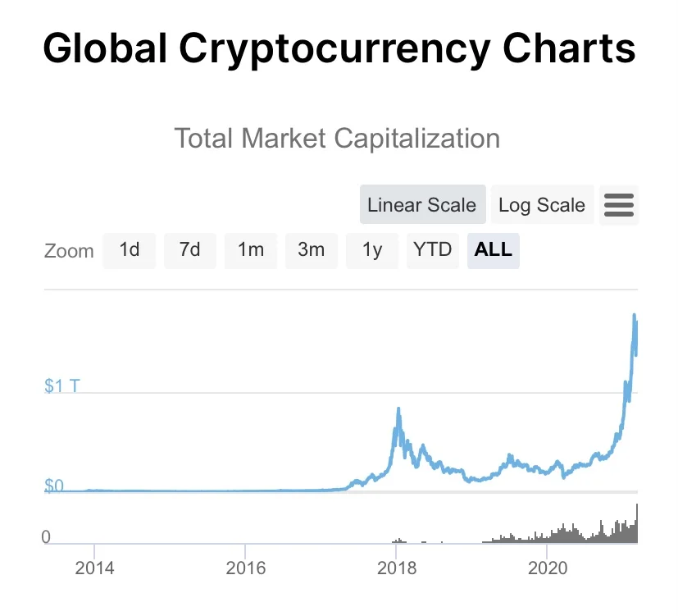Choose the 1y zoom range
This screenshot has height=616, width=678.
(372, 250)
